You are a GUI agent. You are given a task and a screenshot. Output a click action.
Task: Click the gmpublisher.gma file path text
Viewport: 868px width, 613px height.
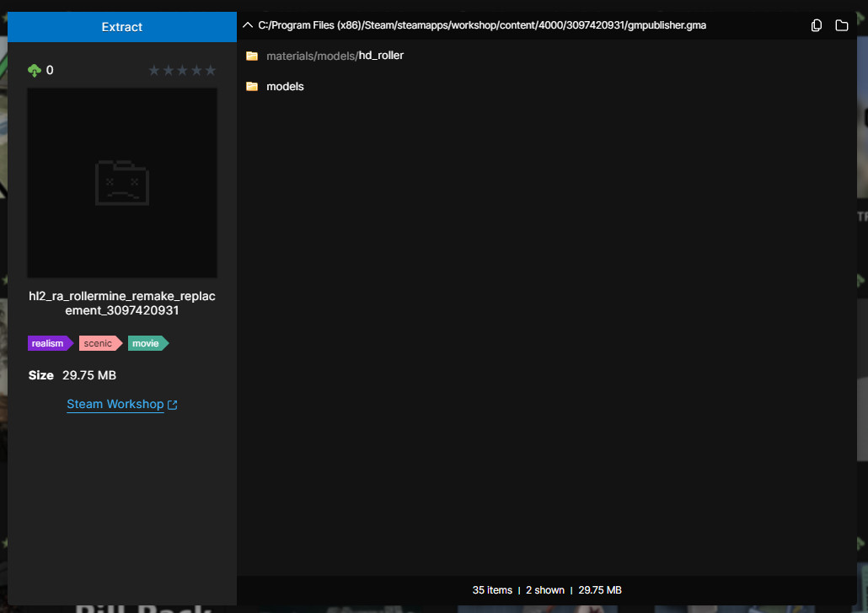coord(482,25)
